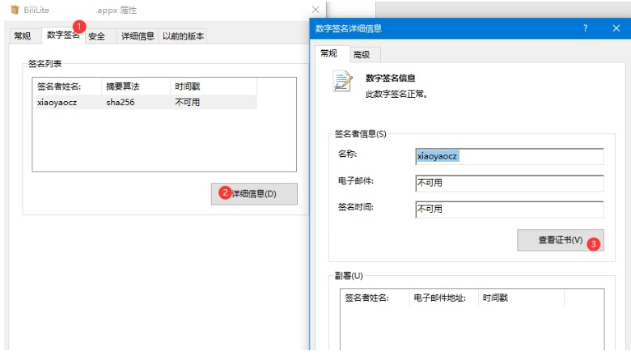
Task: Click the 名称 field containing xiaoyaocz
Action: (x=510, y=156)
